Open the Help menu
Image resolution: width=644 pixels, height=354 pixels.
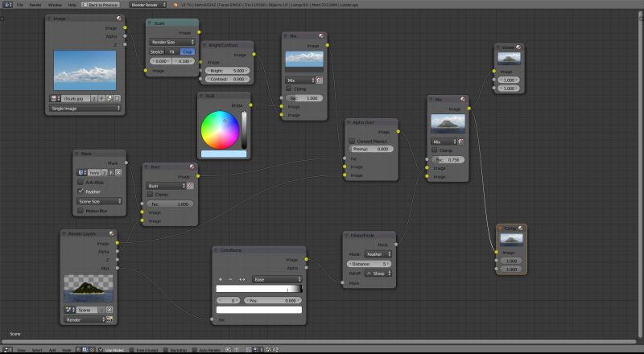pos(72,5)
